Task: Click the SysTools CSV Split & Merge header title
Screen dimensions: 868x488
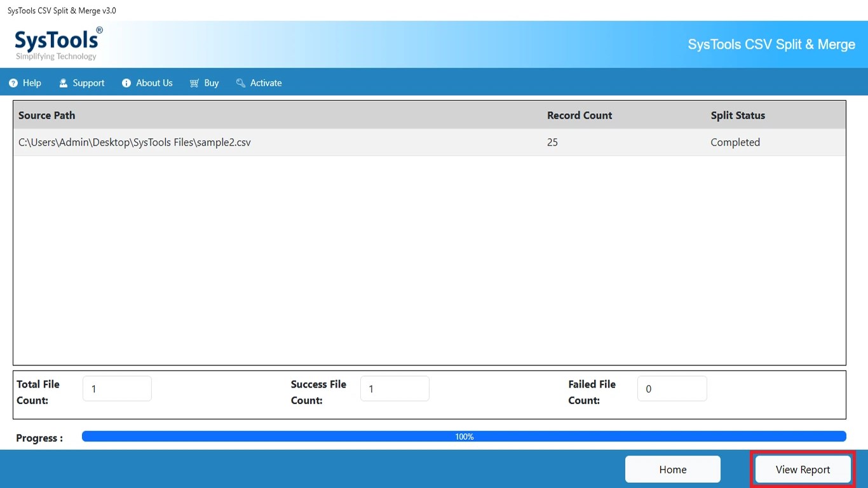Action: tap(771, 44)
